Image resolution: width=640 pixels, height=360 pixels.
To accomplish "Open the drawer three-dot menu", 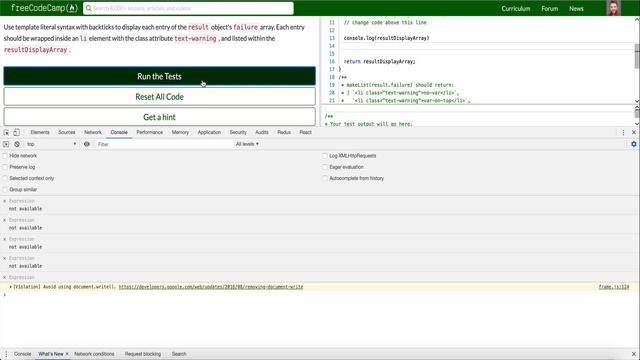I will (x=6, y=354).
